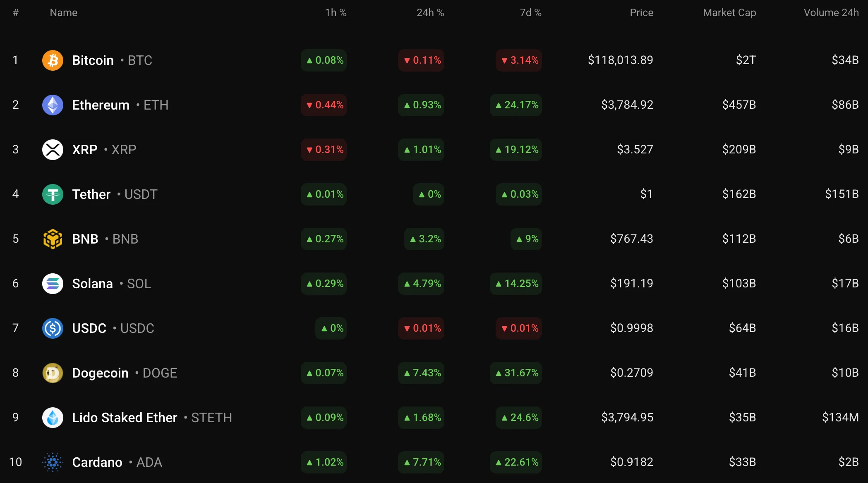Open the Cardano name link
868x483 pixels.
point(97,462)
